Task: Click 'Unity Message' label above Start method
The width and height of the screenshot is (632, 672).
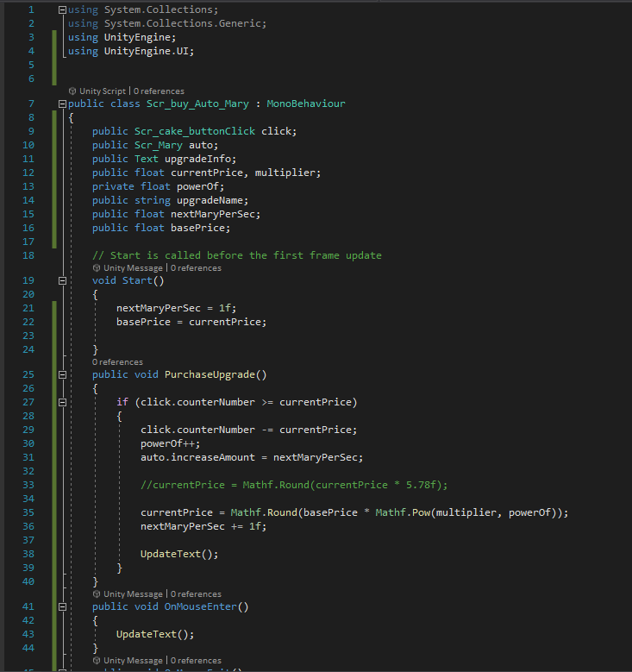Action: tap(133, 268)
